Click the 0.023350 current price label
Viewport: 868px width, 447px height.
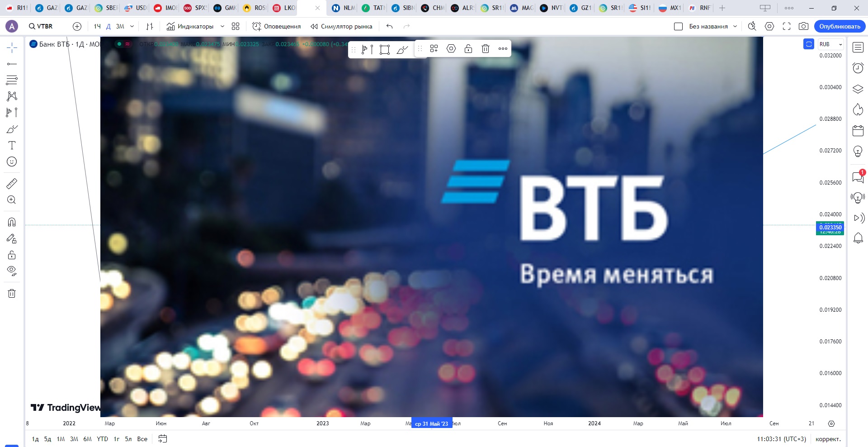point(830,228)
